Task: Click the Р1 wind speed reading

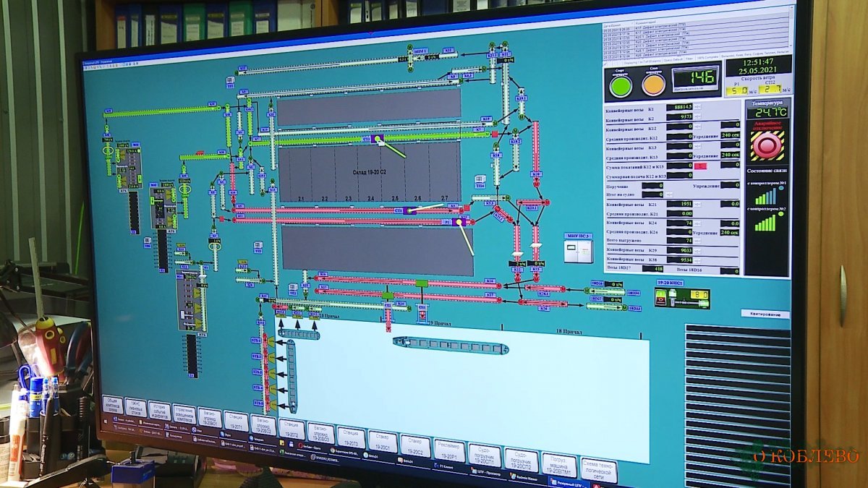Action: 736,90
